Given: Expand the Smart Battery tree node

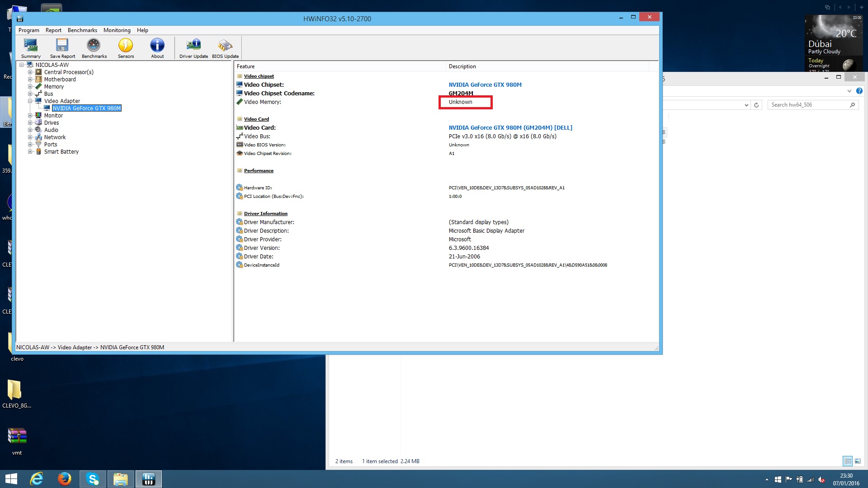Looking at the screenshot, I should click(x=30, y=151).
